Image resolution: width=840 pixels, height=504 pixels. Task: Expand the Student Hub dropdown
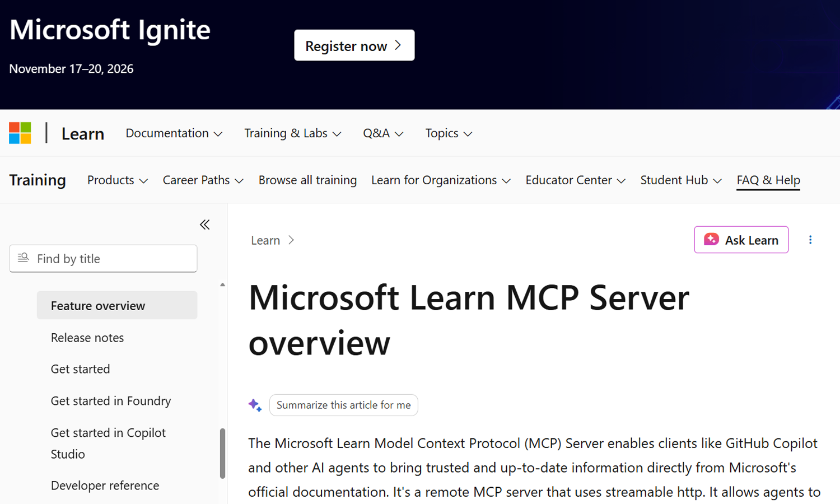pyautogui.click(x=681, y=180)
